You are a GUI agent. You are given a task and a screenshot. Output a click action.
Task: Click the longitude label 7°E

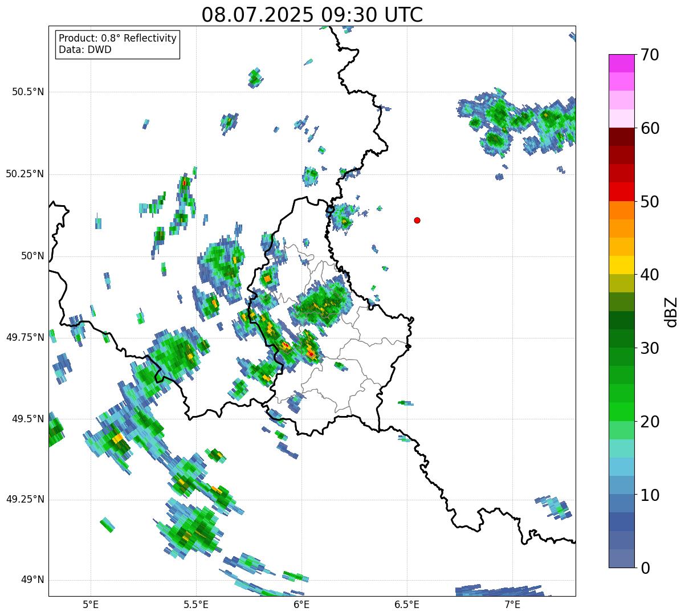[x=512, y=604]
